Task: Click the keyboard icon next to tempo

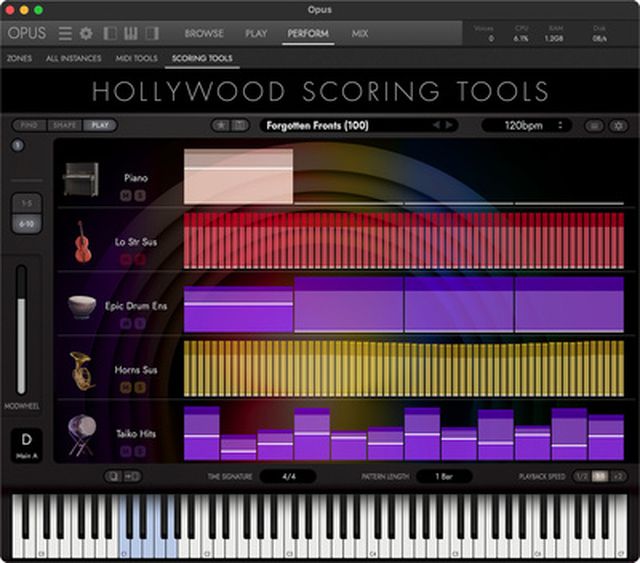Action: [x=594, y=126]
